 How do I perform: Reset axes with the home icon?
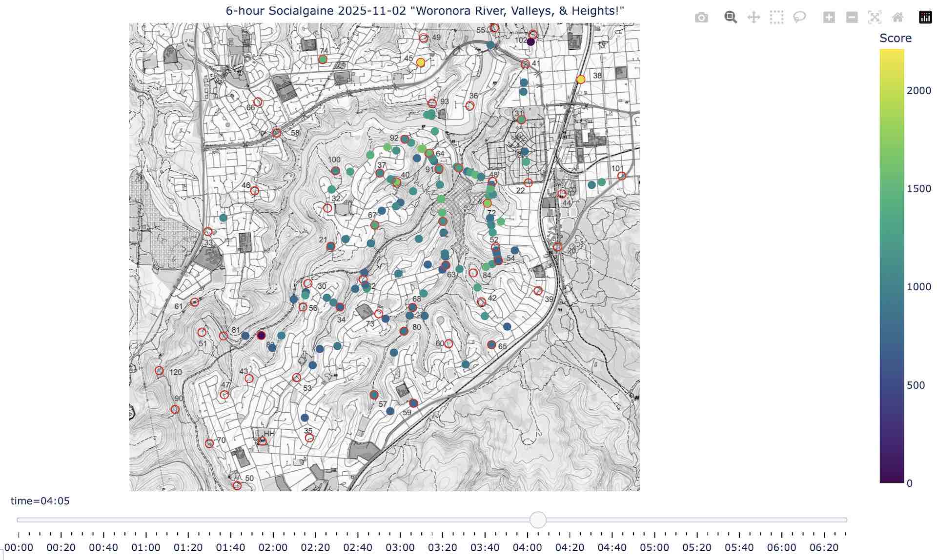897,18
